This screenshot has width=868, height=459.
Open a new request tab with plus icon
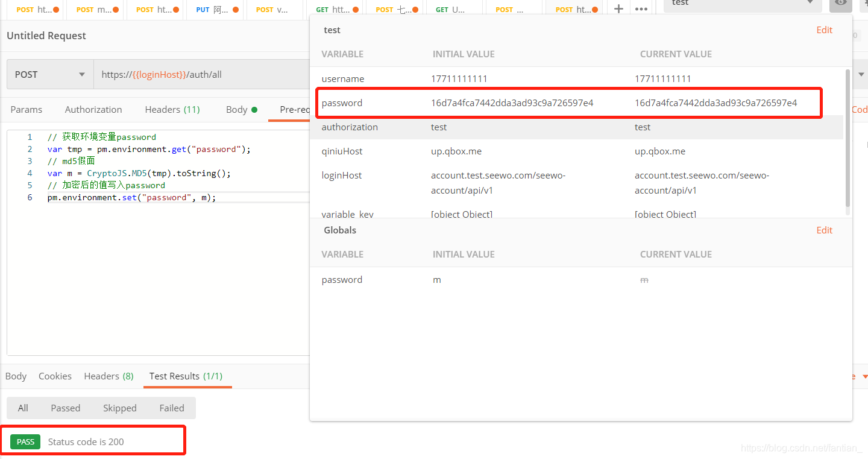(618, 9)
